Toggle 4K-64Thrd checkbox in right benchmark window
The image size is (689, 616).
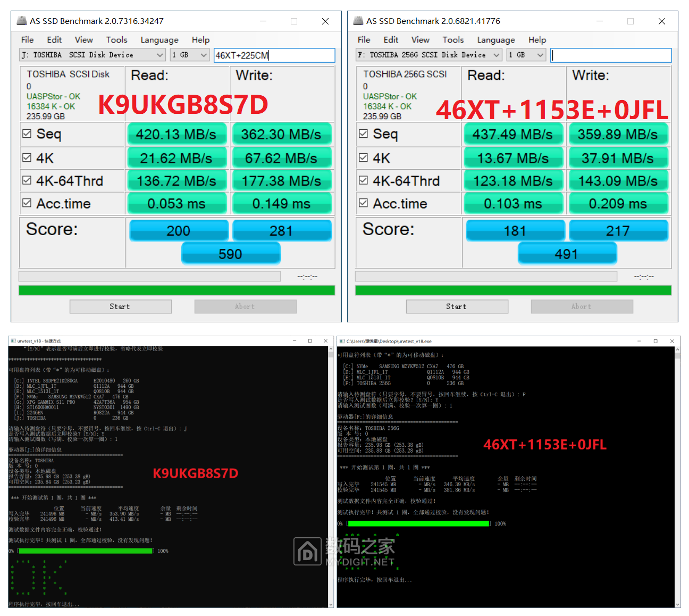coord(363,180)
